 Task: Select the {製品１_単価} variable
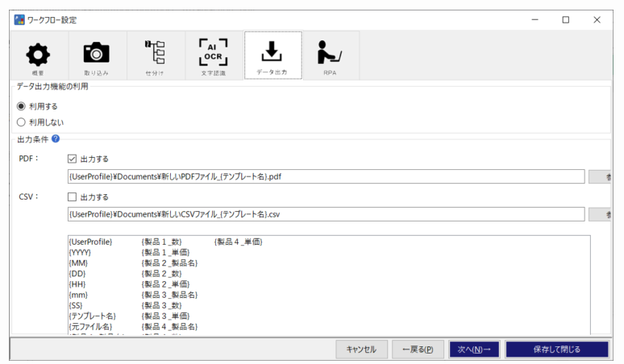pyautogui.click(x=165, y=252)
